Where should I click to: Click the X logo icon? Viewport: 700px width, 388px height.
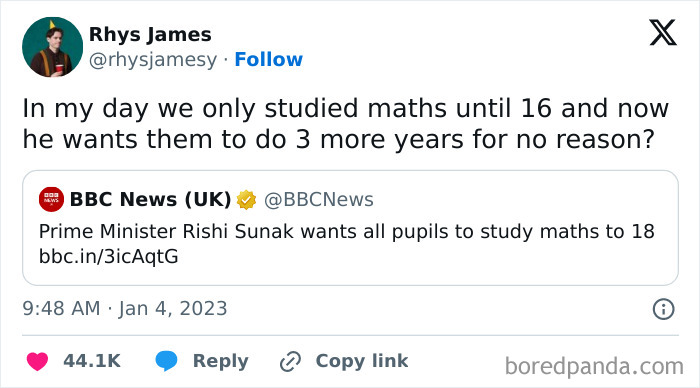pyautogui.click(x=663, y=33)
